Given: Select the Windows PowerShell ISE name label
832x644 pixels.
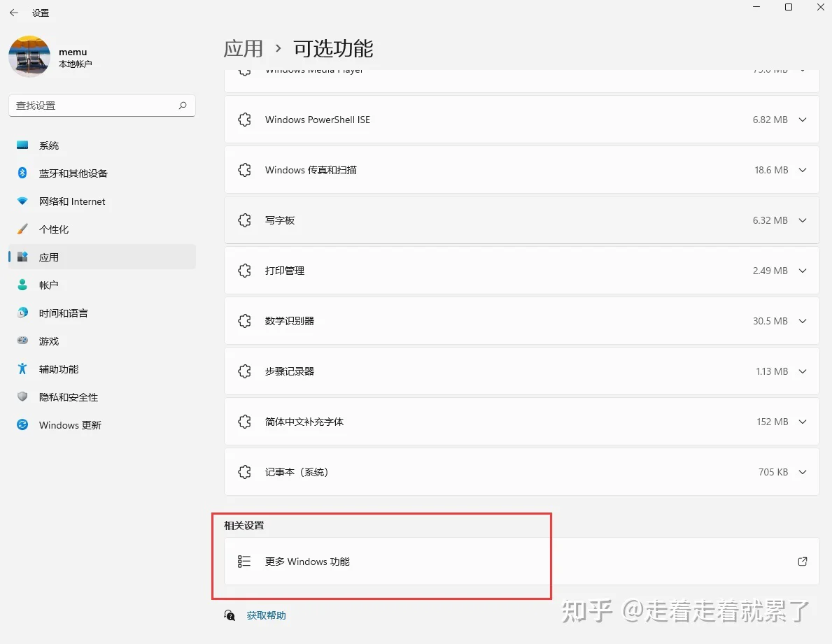Looking at the screenshot, I should [x=317, y=120].
